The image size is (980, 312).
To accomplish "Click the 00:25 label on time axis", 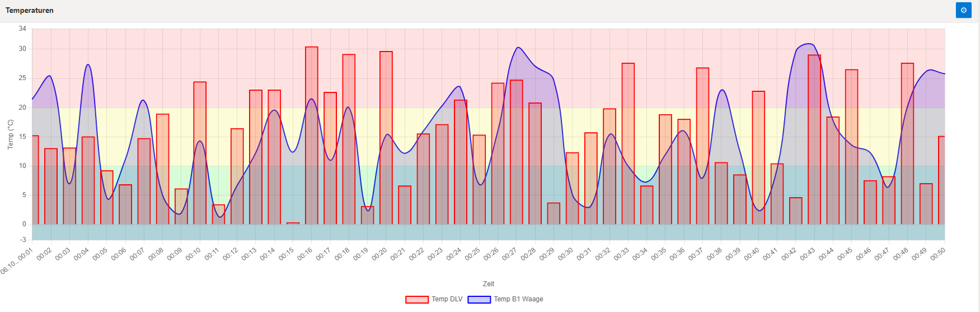I will (x=473, y=254).
